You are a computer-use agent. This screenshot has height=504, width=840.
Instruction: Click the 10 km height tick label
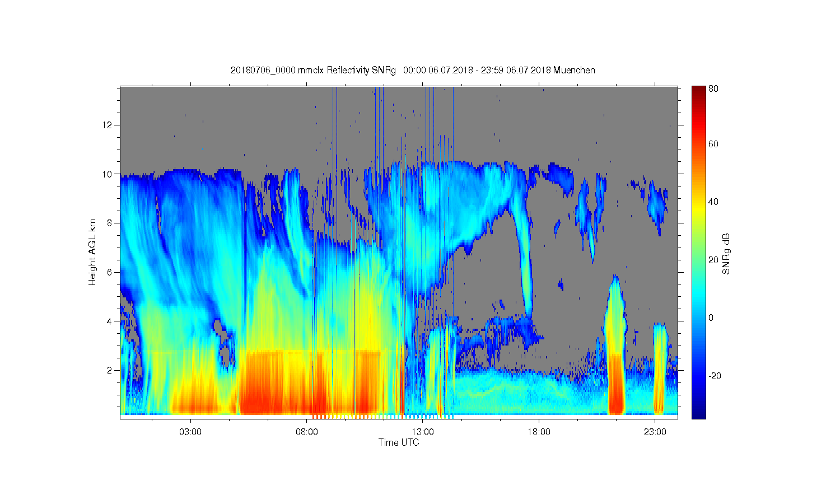pos(108,174)
